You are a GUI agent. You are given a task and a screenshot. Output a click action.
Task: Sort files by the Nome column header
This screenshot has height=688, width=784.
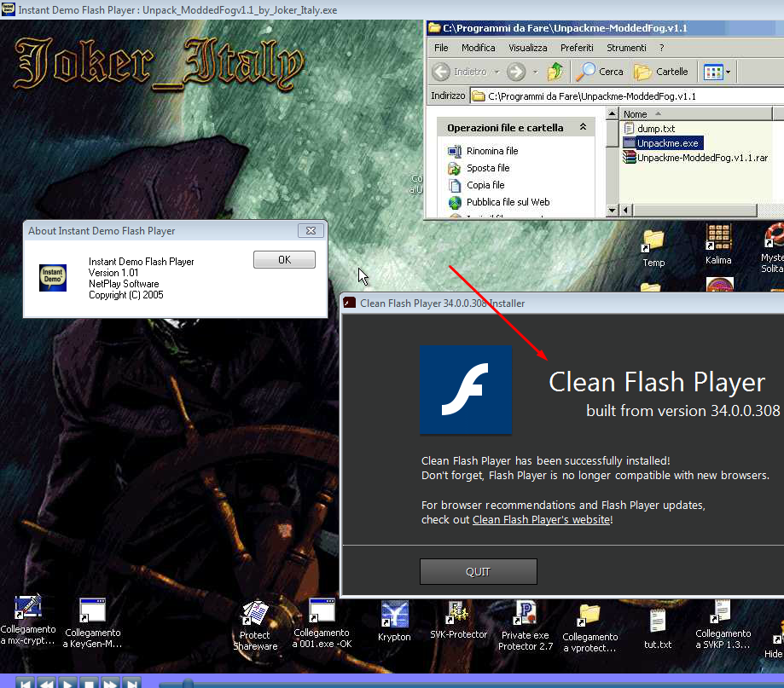[x=695, y=114]
